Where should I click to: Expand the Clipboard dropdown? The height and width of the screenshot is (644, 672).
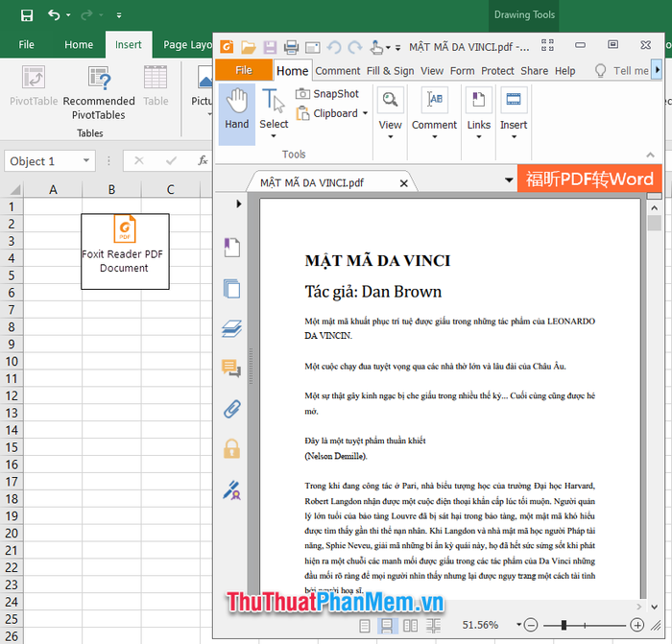coord(365,113)
